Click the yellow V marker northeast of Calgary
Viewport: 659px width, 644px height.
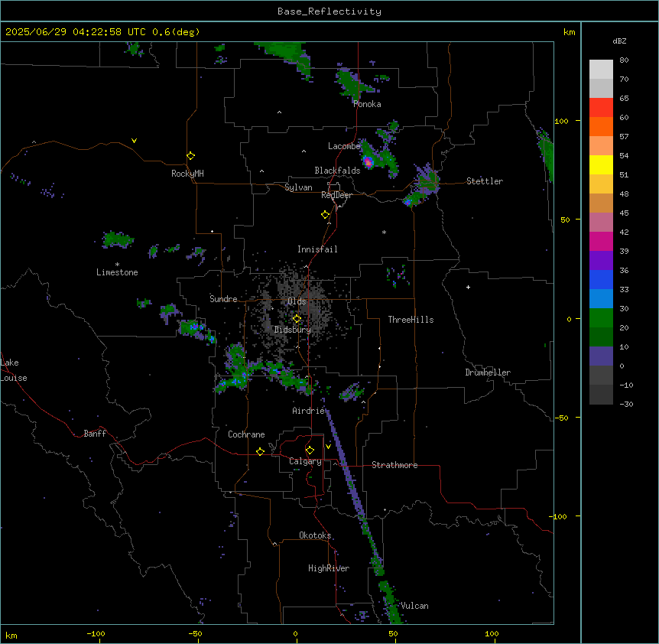tap(328, 447)
